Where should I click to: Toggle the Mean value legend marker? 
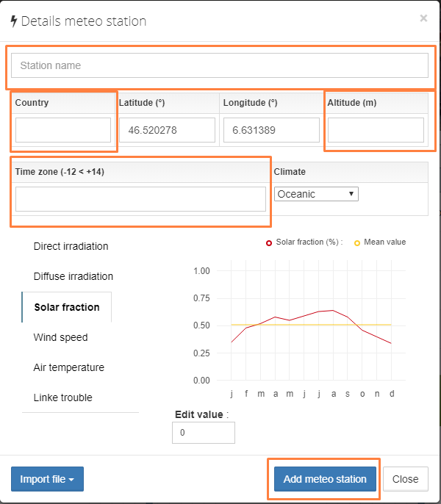(357, 243)
